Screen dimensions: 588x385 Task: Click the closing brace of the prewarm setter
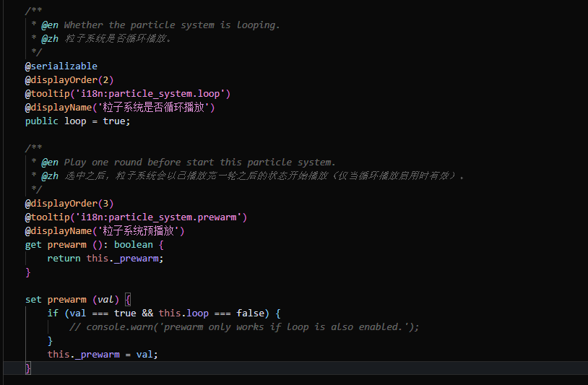pos(27,368)
